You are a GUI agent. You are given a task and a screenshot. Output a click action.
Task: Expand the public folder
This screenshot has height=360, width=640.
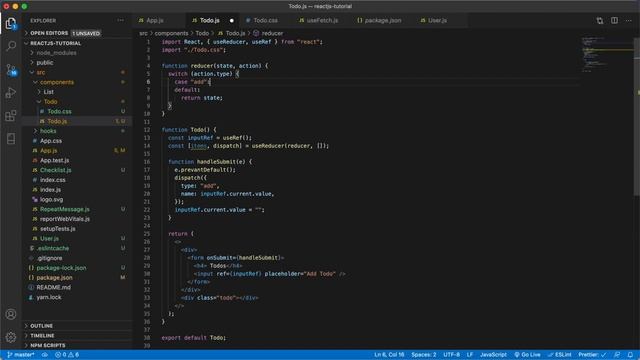click(x=45, y=62)
